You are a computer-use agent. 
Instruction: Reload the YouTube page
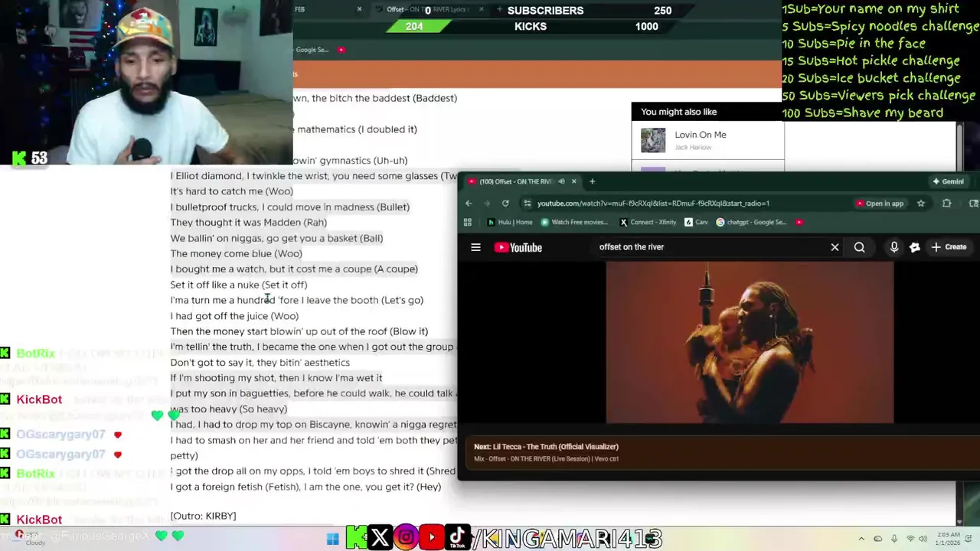(x=505, y=204)
